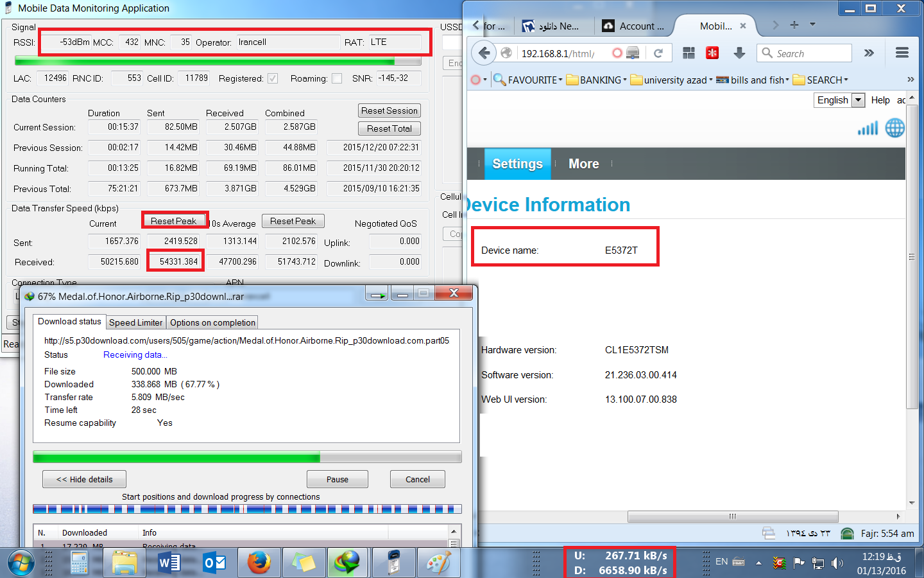The width and height of the screenshot is (924, 578).
Task: Switch to the Speed Limiter tab
Action: click(135, 322)
